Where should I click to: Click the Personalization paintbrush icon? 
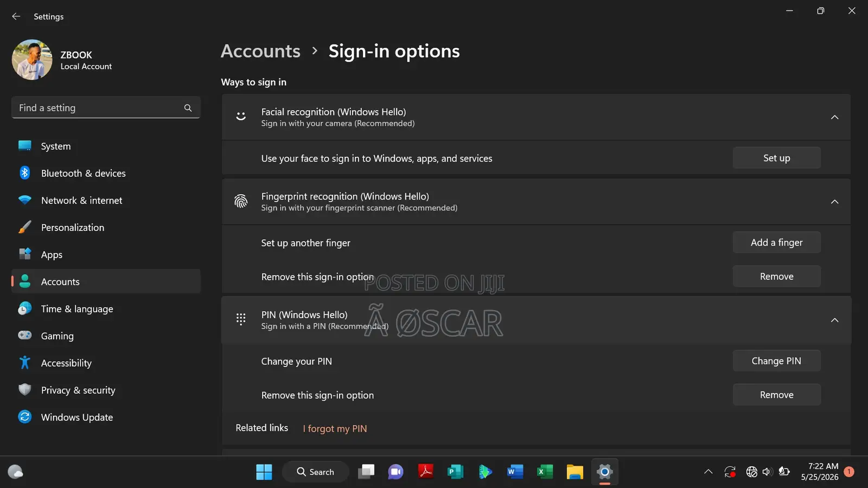click(25, 227)
